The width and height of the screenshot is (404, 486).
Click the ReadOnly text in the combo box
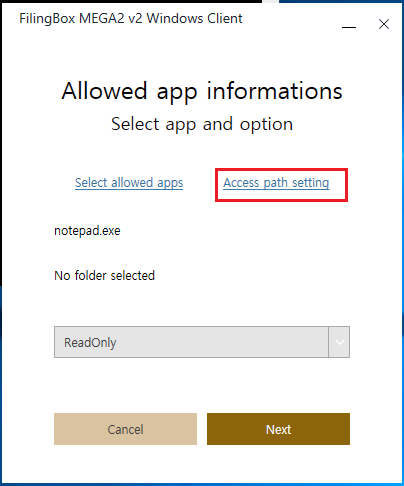[x=90, y=343]
